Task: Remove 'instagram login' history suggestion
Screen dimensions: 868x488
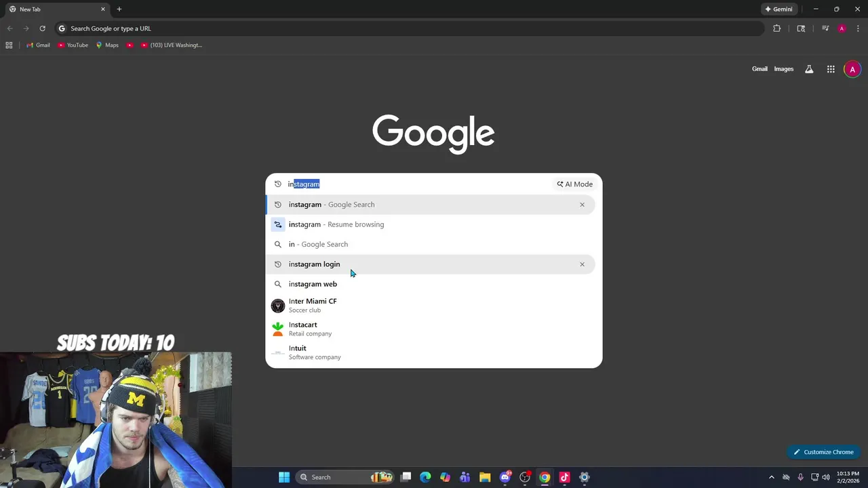Action: coord(582,264)
